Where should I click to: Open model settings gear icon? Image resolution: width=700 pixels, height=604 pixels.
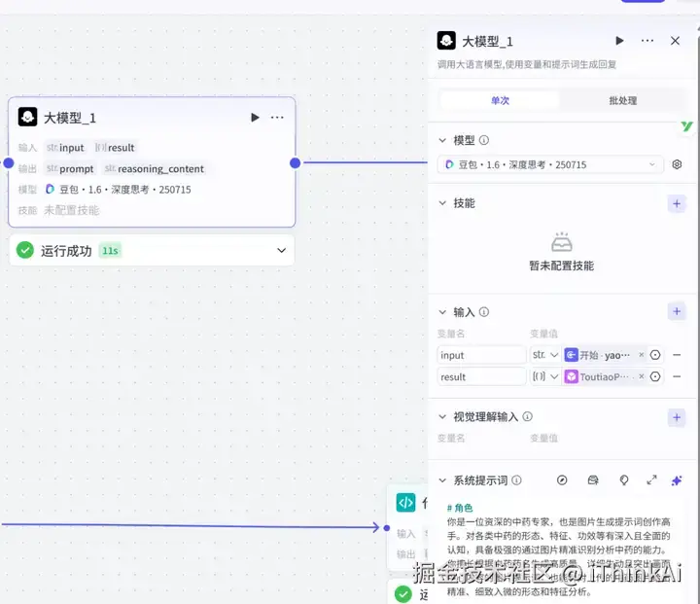(x=677, y=164)
